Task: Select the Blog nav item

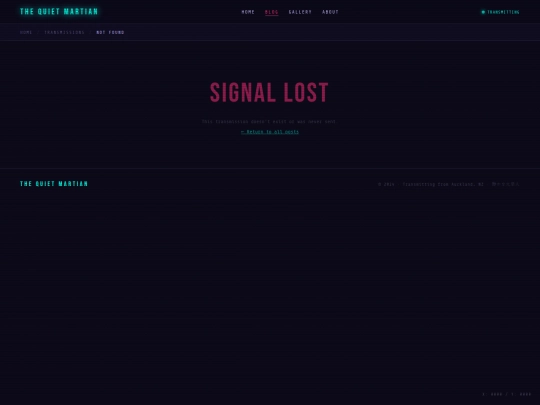Action: click(x=271, y=12)
